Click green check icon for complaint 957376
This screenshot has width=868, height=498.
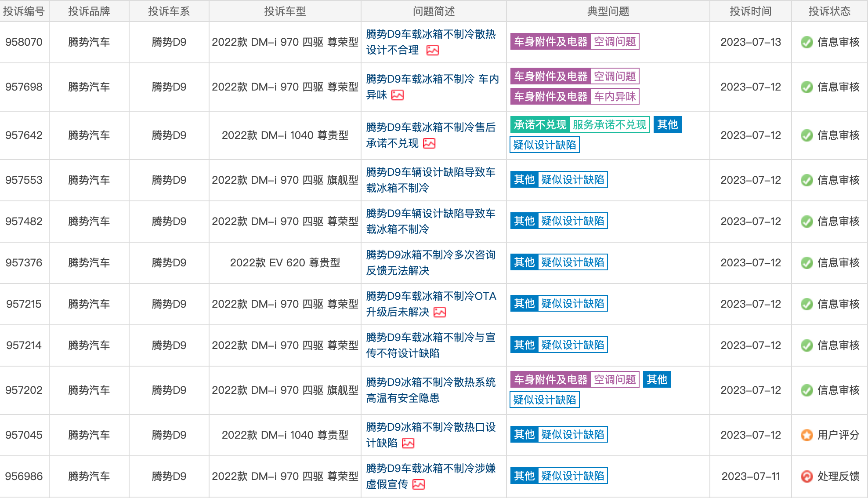(807, 263)
